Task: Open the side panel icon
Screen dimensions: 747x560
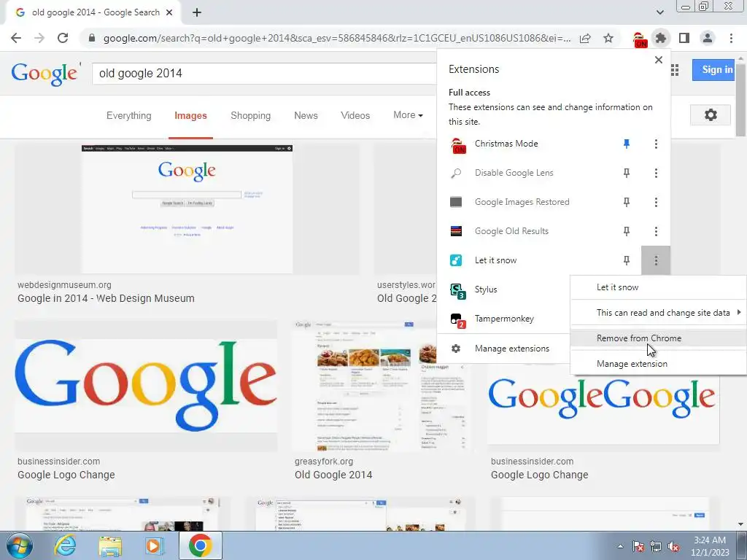Action: pyautogui.click(x=684, y=38)
